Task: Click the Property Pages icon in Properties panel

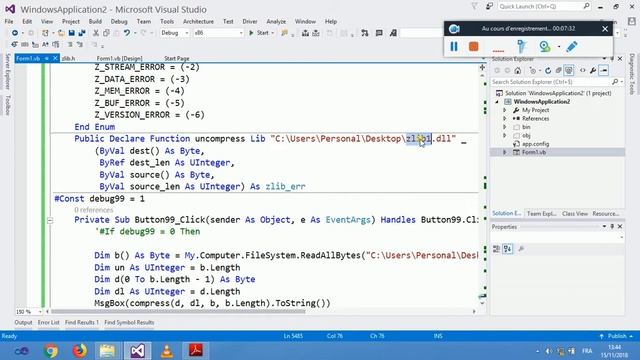Action: pos(521,249)
